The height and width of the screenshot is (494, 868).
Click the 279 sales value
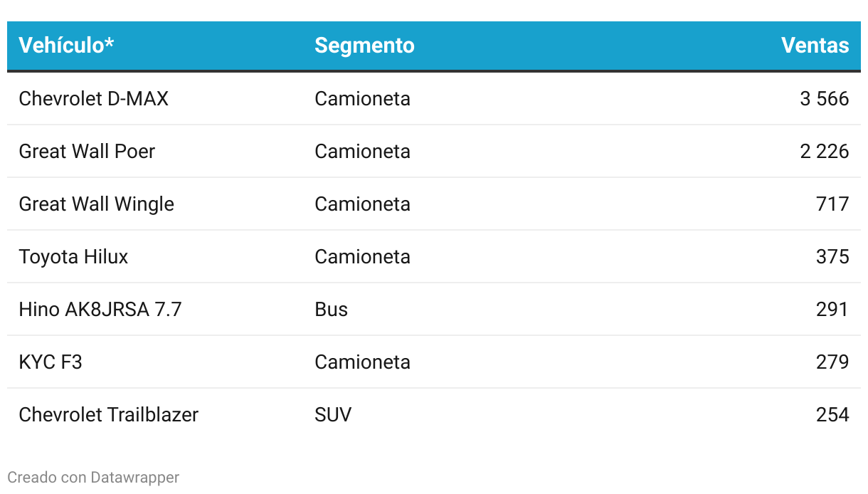click(832, 362)
